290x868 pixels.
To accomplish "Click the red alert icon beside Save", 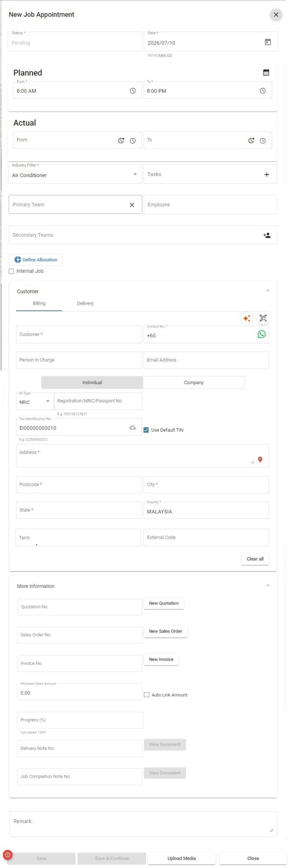I will [8, 855].
